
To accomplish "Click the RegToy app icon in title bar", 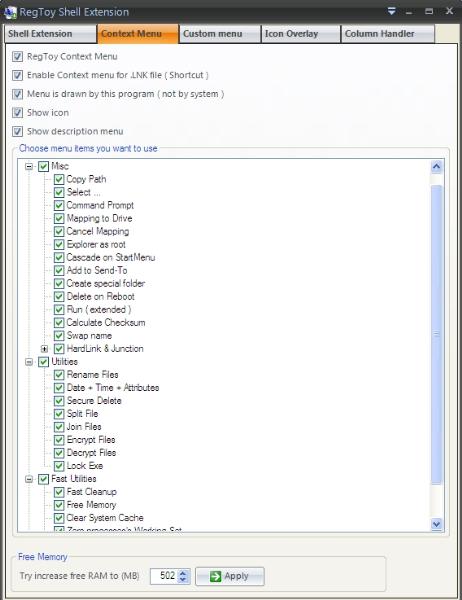I will tap(10, 12).
